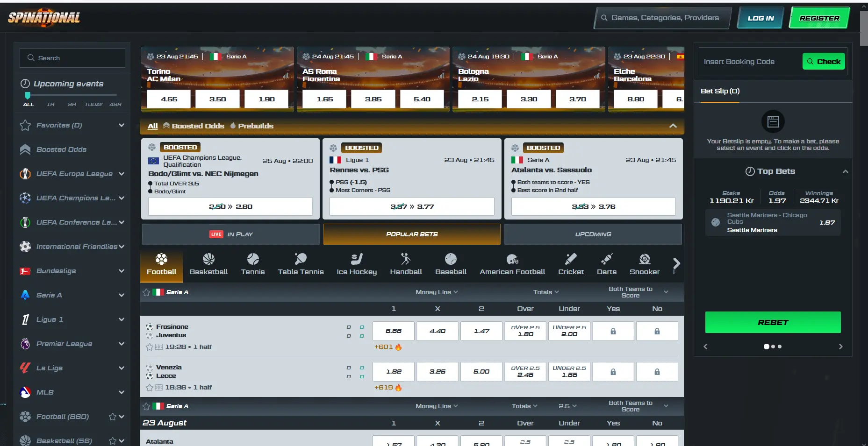868x446 pixels.
Task: Open the Premier League sidebar icon
Action: coord(25,344)
